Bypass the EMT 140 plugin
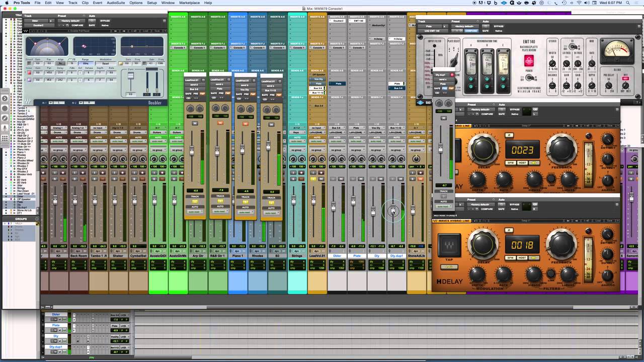Viewport: 644px width, 362px height. pos(499,26)
